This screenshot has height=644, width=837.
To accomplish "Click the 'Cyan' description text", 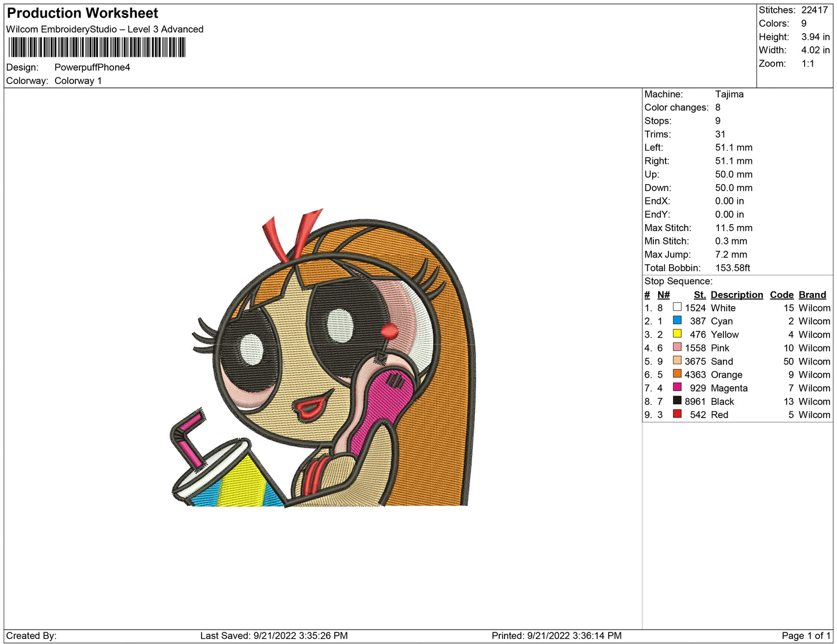I will click(x=722, y=321).
